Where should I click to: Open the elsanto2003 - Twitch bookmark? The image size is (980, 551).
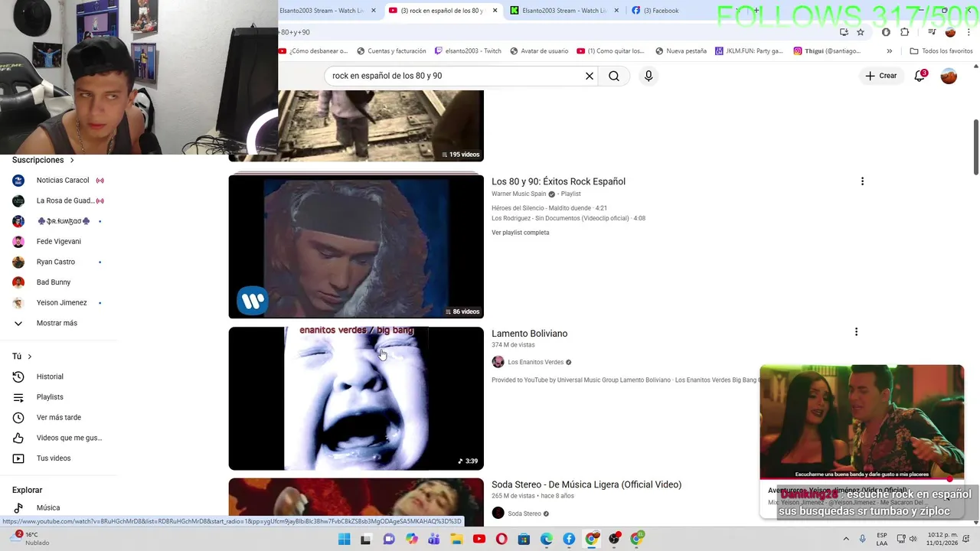coord(468,51)
